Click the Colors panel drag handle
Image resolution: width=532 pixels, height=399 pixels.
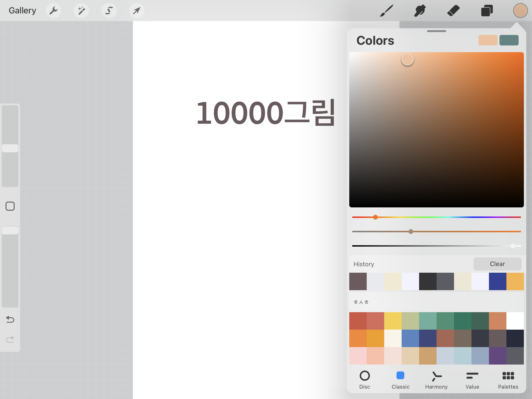[436, 31]
